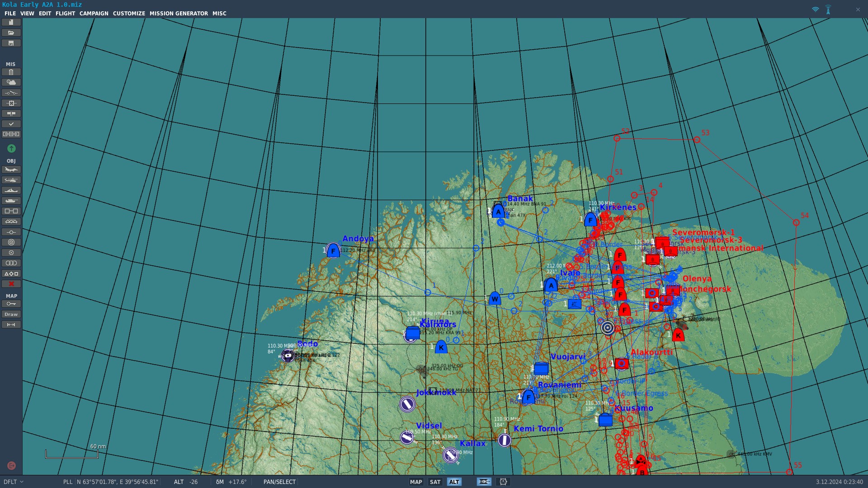The width and height of the screenshot is (868, 488).
Task: Open the CAMPAIGN menu
Action: [x=94, y=14]
